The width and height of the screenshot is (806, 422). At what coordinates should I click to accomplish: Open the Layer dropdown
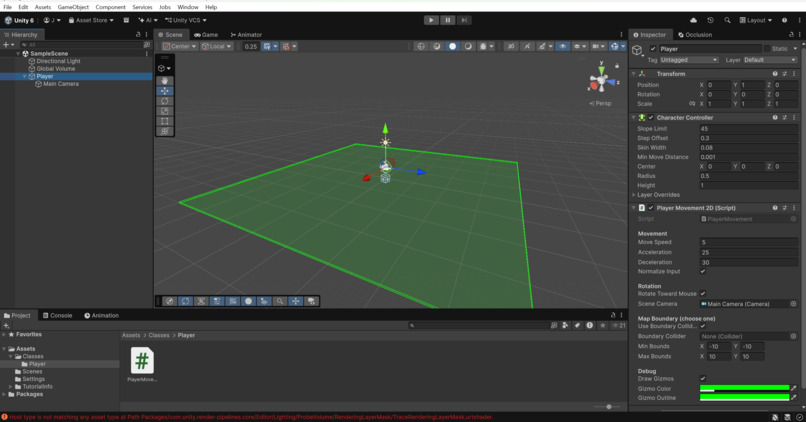click(x=770, y=60)
